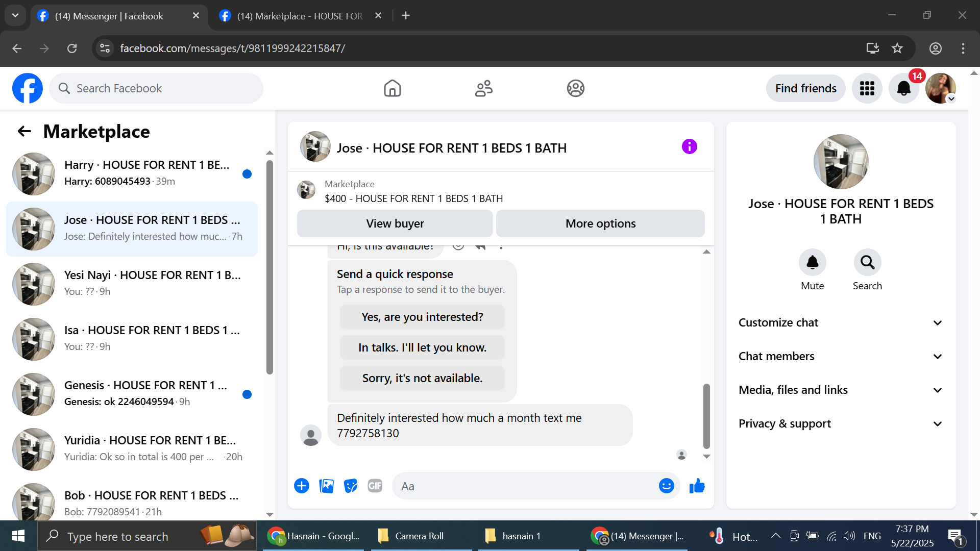Switch to the Marketplace - HOUSE FOR tab
The width and height of the screenshot is (980, 551).
[x=301, y=16]
